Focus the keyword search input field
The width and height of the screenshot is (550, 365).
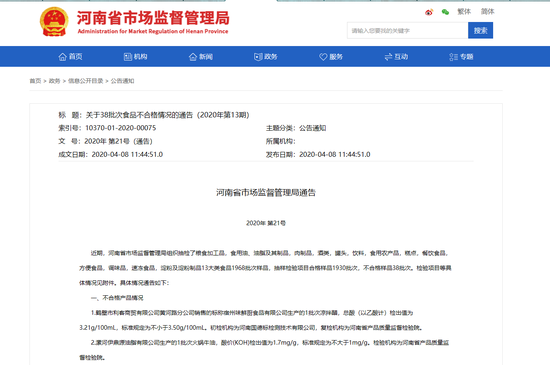pyautogui.click(x=408, y=31)
